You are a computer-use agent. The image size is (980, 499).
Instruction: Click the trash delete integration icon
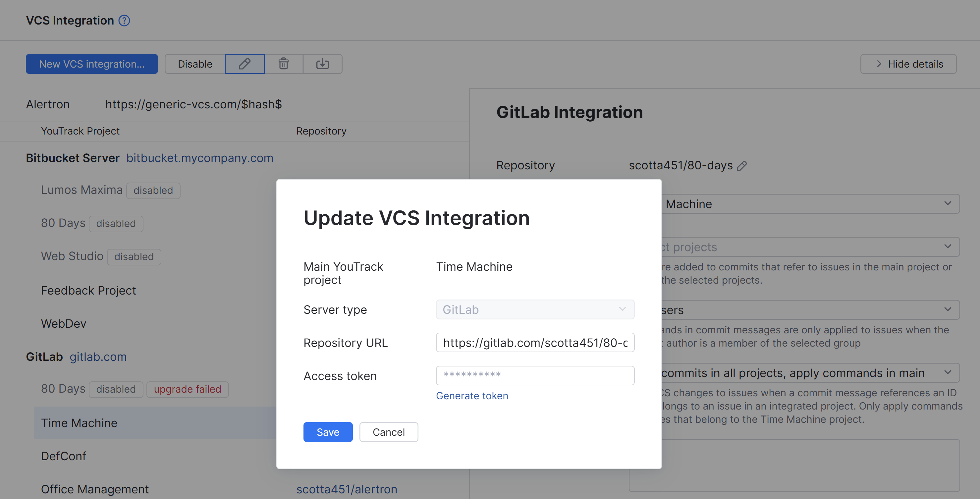[283, 64]
